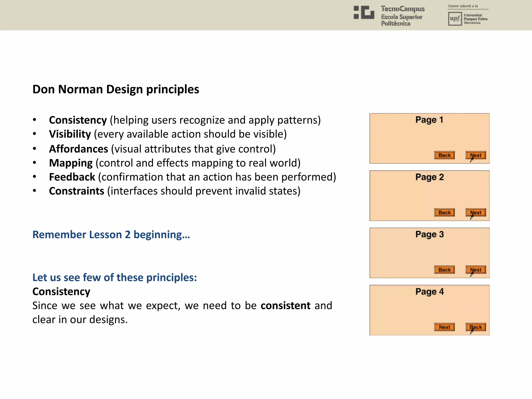Click the bold word Feedback
The width and height of the screenshot is (532, 399).
point(72,177)
